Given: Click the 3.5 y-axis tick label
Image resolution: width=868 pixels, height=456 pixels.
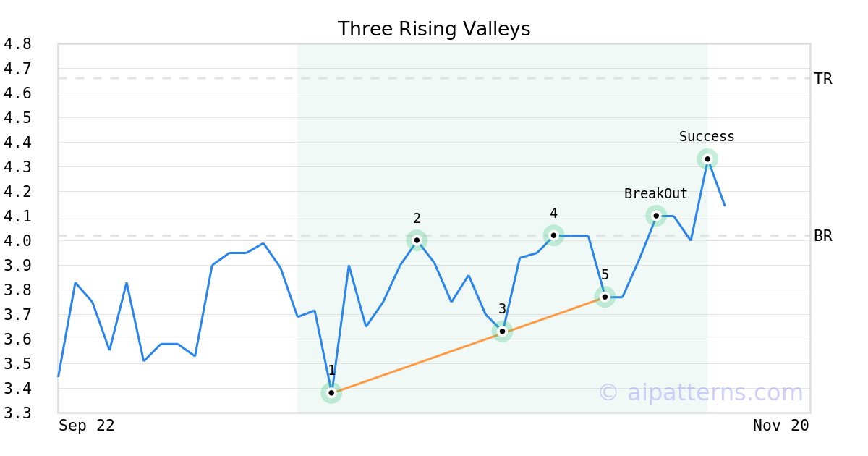Looking at the screenshot, I should [17, 364].
